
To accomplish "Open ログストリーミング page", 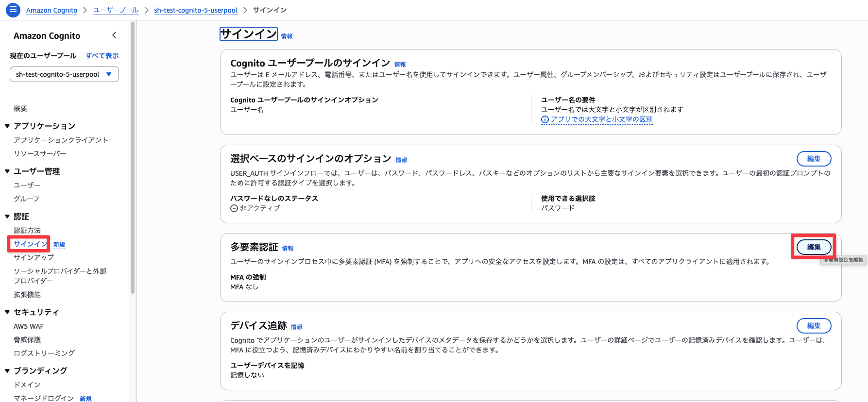I will [x=44, y=353].
